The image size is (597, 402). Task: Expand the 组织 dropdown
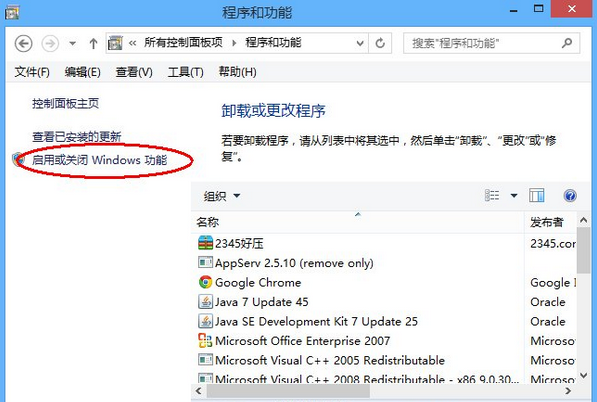tap(222, 196)
